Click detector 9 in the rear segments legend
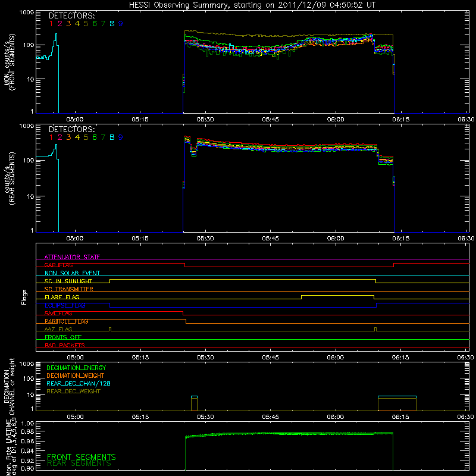Screen dimensions: 476x476 click(x=121, y=137)
